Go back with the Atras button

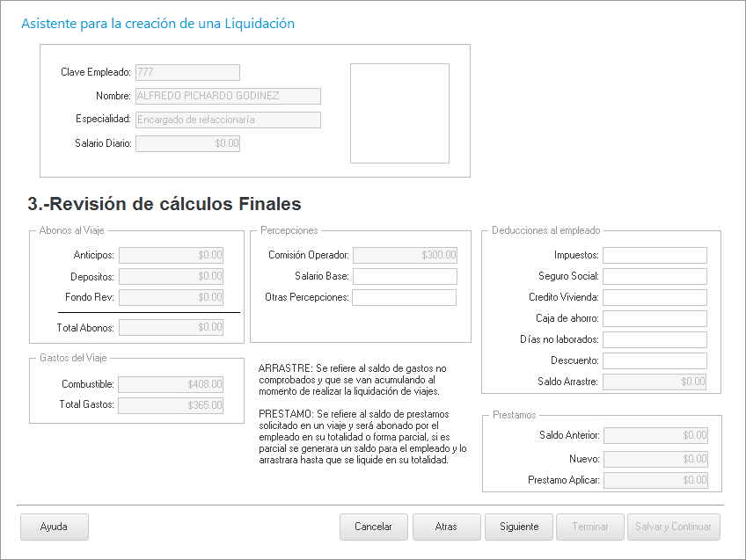tap(446, 527)
